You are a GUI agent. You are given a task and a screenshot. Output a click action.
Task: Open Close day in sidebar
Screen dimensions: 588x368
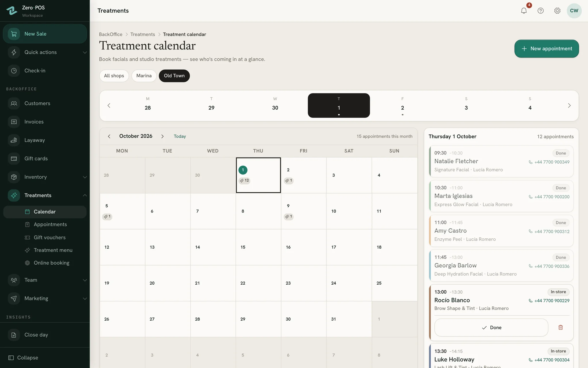point(45,335)
